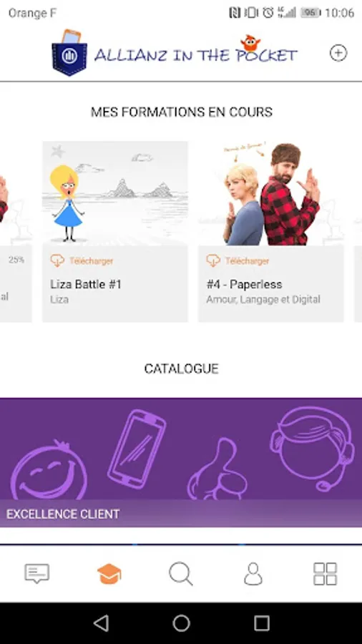This screenshot has width=362, height=644.
Task: Select the #4 - Paperless course title
Action: pos(244,284)
